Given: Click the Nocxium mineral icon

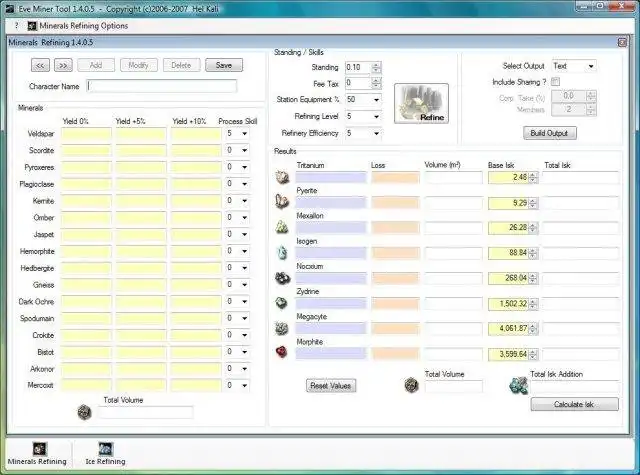Looking at the screenshot, I should [x=282, y=278].
